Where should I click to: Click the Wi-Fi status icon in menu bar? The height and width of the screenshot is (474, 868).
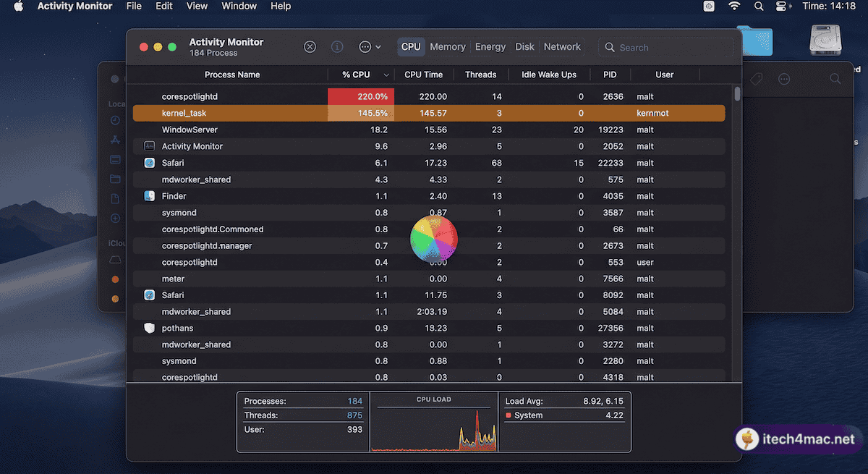click(x=734, y=7)
